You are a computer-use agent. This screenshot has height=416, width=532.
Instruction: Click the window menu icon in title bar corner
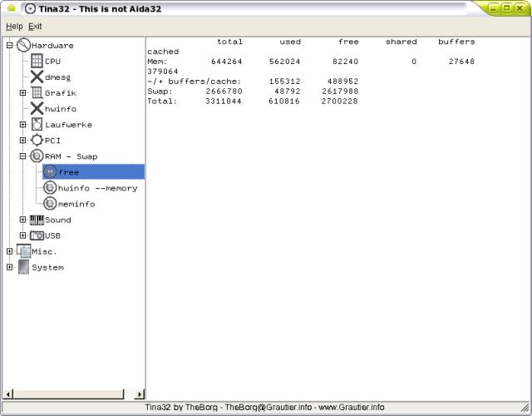click(x=11, y=8)
